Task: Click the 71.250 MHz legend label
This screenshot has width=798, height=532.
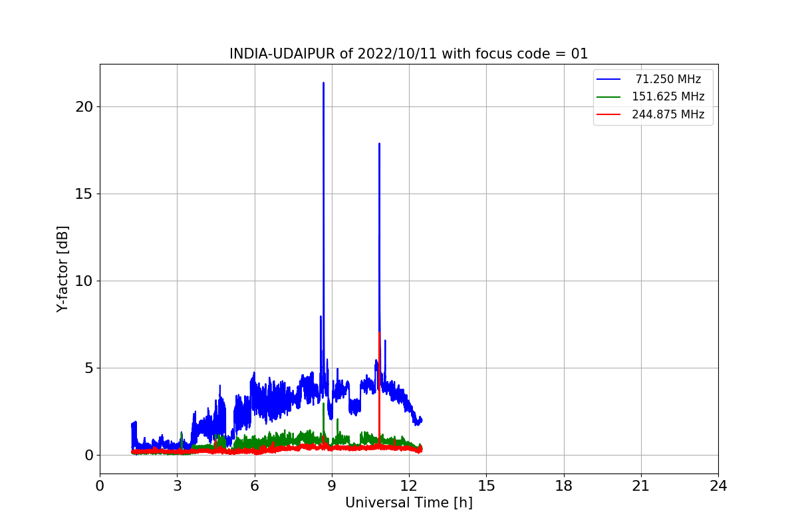Action: (x=668, y=79)
